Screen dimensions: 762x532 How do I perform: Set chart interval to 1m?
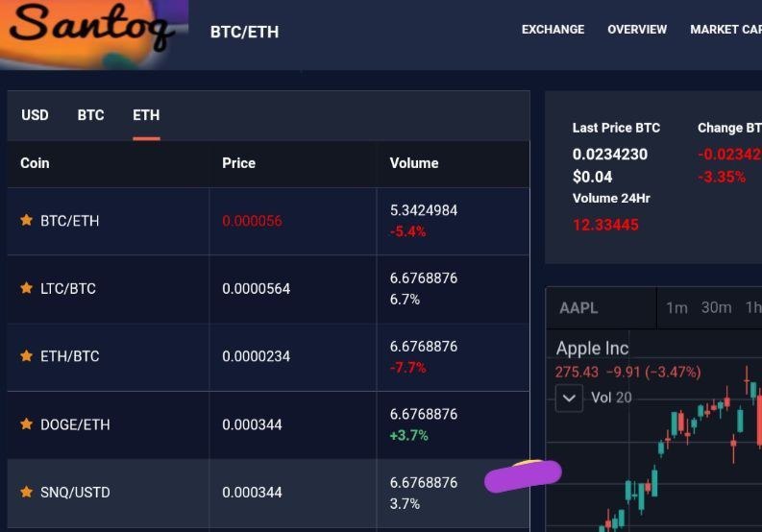click(676, 308)
